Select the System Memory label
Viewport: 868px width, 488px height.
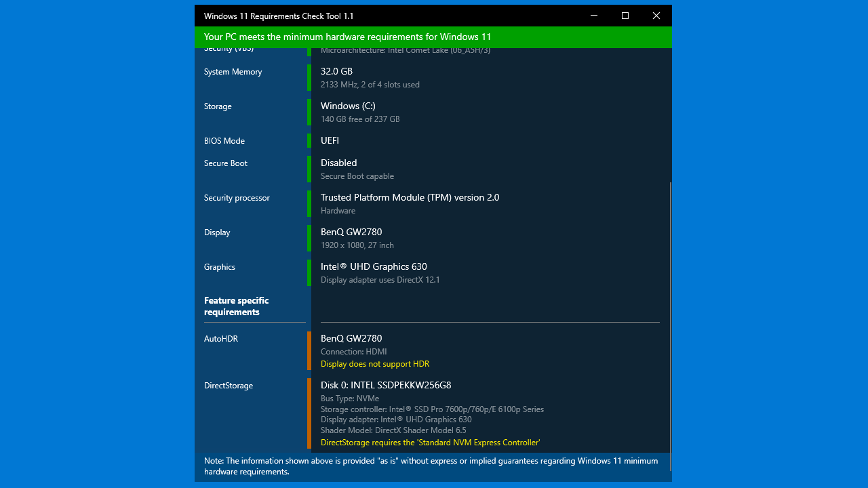pos(233,72)
